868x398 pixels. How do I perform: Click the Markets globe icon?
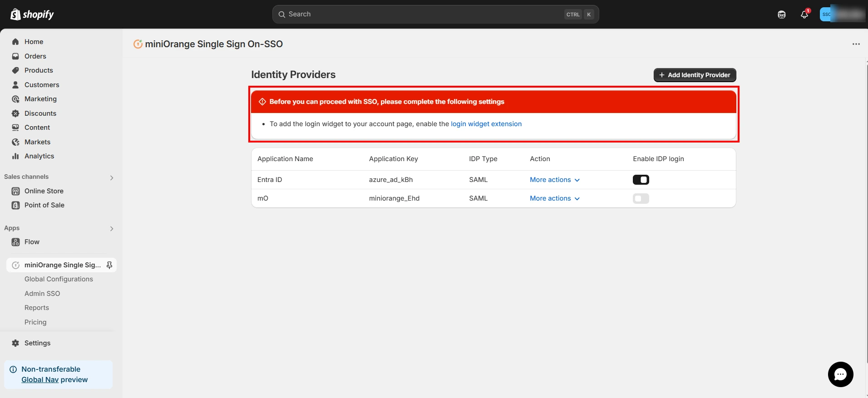click(15, 142)
